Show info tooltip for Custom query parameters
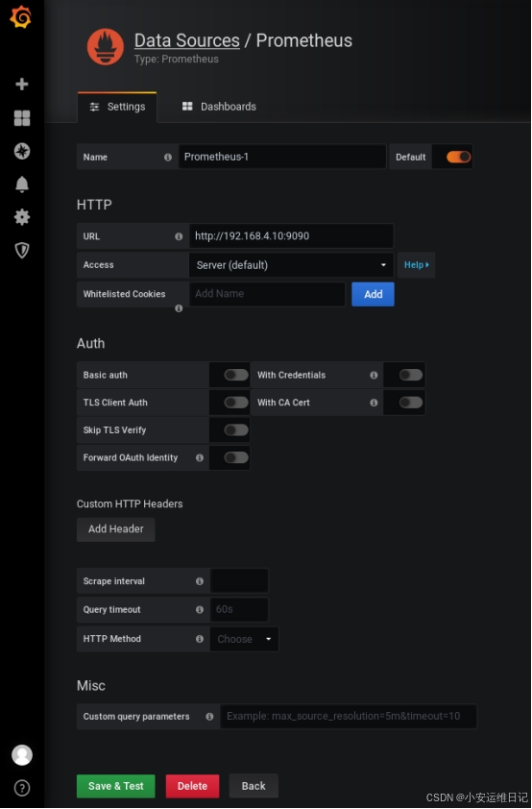The width and height of the screenshot is (532, 809). (x=209, y=717)
